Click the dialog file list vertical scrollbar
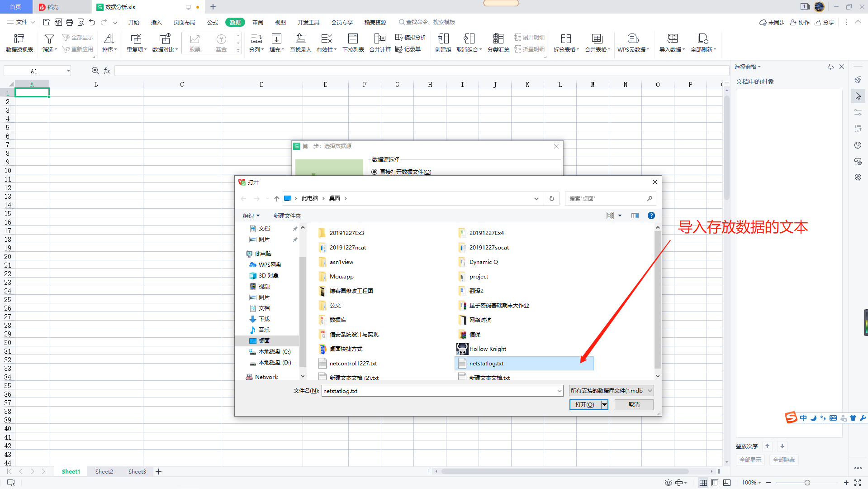The image size is (868, 489). (x=658, y=299)
